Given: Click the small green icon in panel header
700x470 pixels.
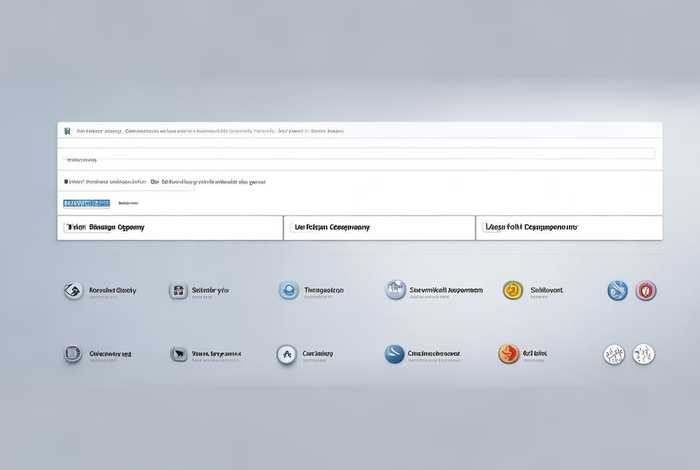Looking at the screenshot, I should tap(67, 130).
